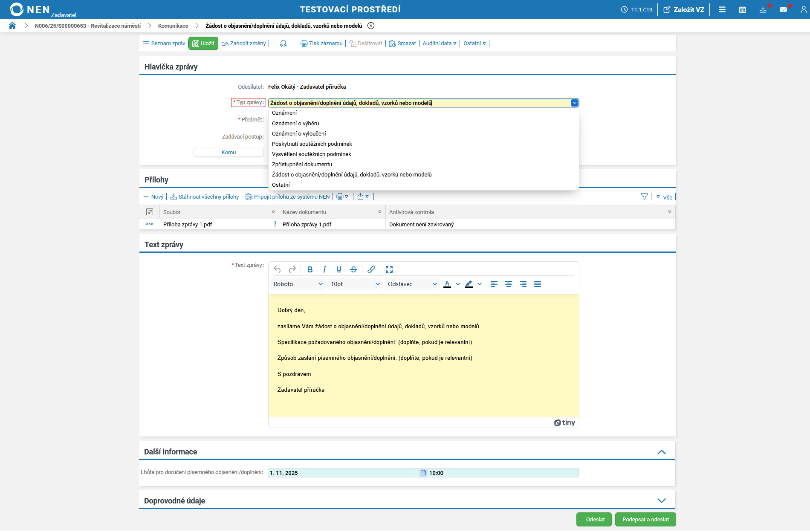Image resolution: width=810 pixels, height=532 pixels.
Task: Open text color picker arrow
Action: coord(458,284)
